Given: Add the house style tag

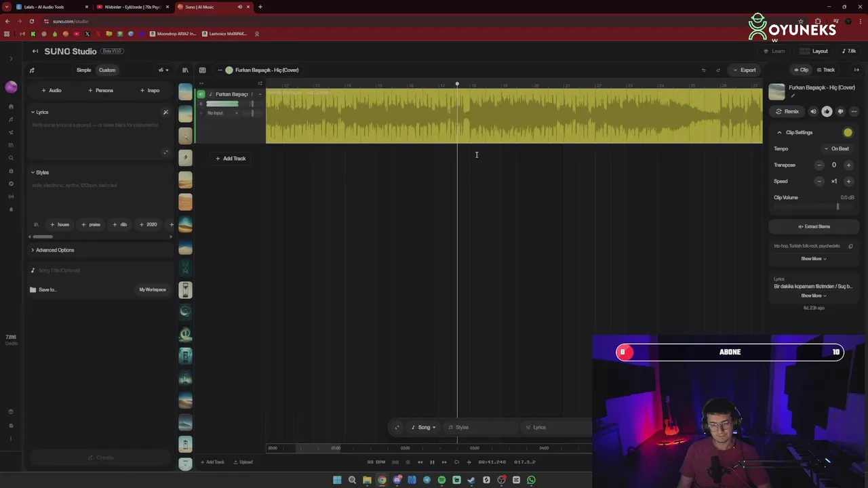Looking at the screenshot, I should click(60, 224).
